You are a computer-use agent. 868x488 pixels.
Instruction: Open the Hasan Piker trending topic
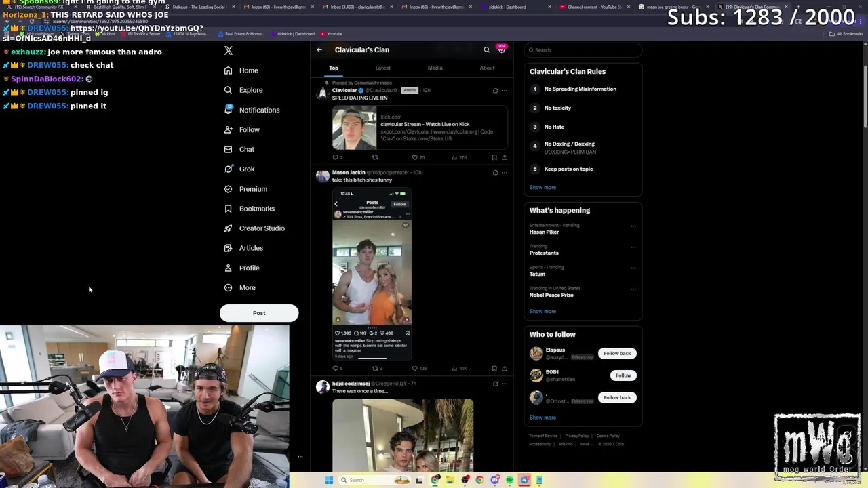pyautogui.click(x=545, y=232)
